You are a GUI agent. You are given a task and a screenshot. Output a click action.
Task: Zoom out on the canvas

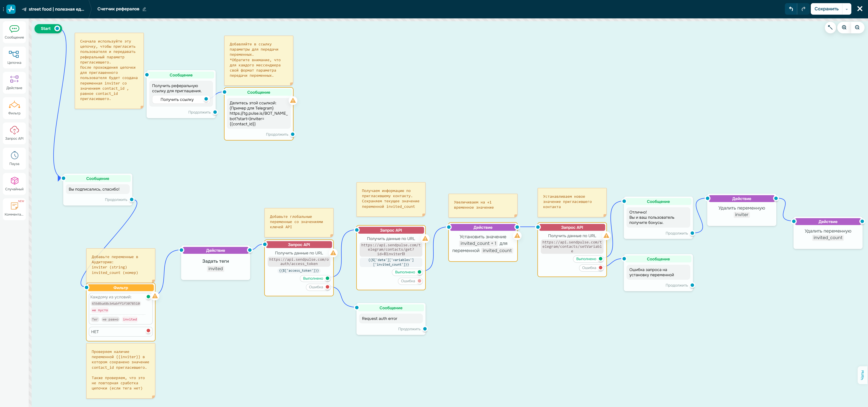coord(857,27)
